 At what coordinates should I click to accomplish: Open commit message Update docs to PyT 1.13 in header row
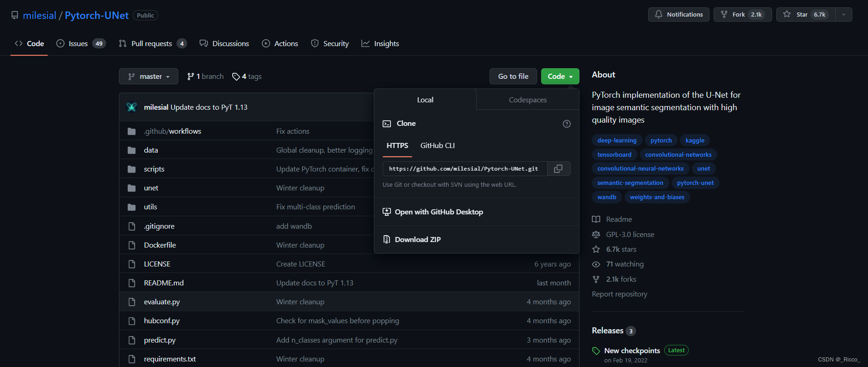(209, 107)
